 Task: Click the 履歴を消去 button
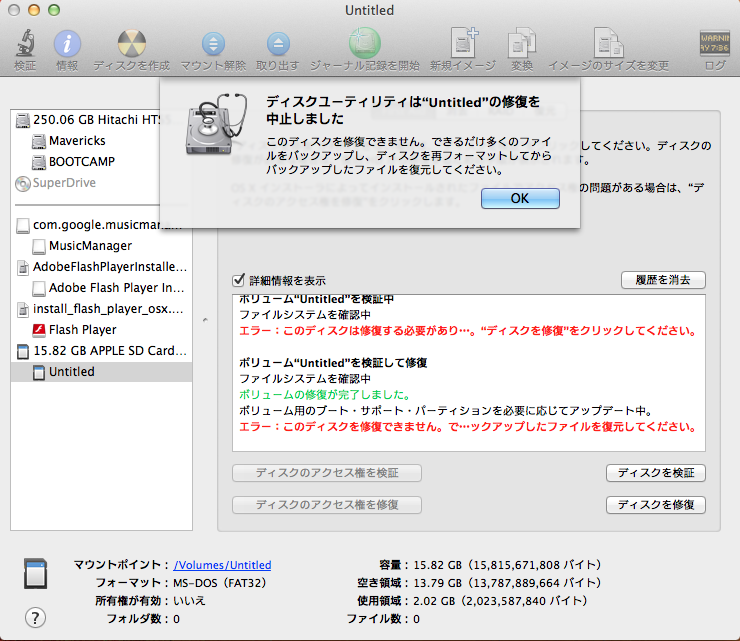point(663,280)
